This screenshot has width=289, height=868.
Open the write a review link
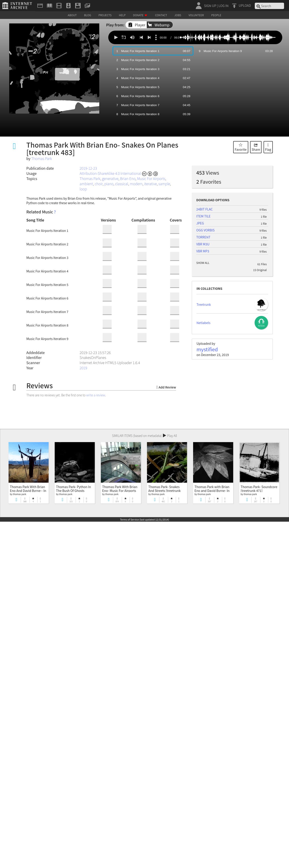tap(96, 395)
